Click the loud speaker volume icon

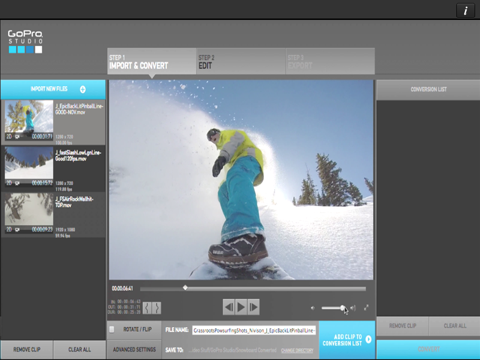(x=353, y=308)
